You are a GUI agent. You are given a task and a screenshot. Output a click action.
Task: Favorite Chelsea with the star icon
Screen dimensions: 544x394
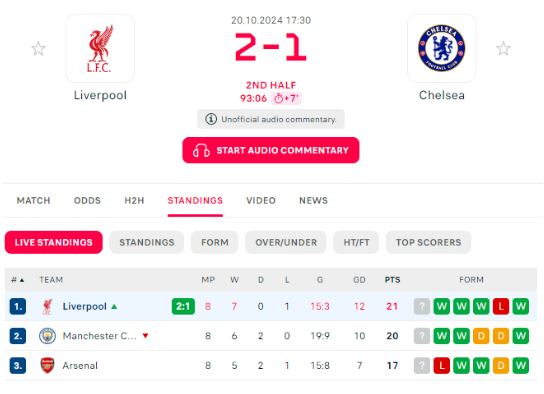(x=503, y=49)
